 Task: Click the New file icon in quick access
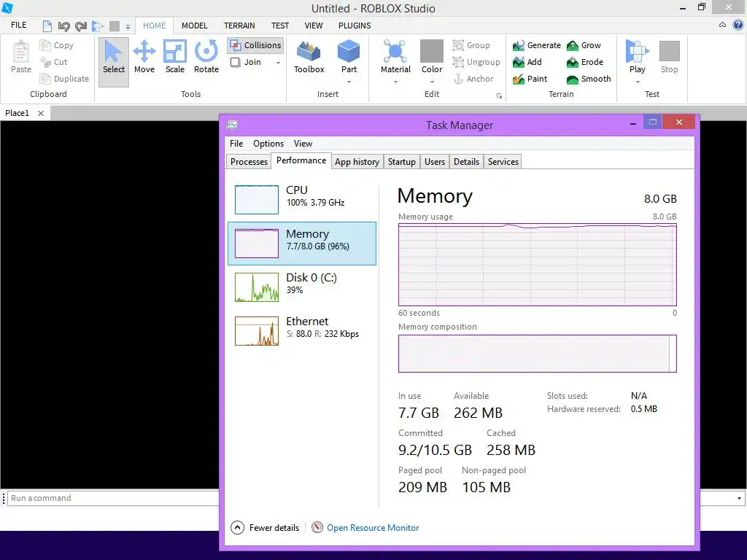point(47,26)
